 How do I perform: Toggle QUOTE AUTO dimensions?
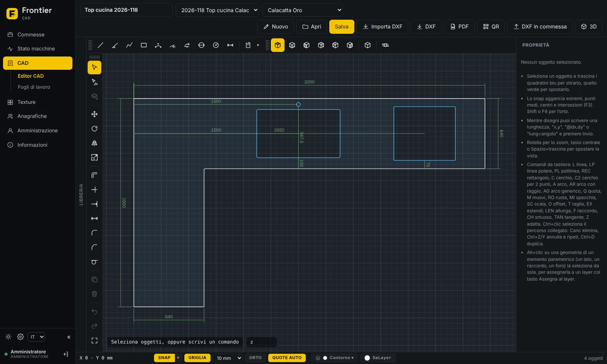pyautogui.click(x=287, y=358)
